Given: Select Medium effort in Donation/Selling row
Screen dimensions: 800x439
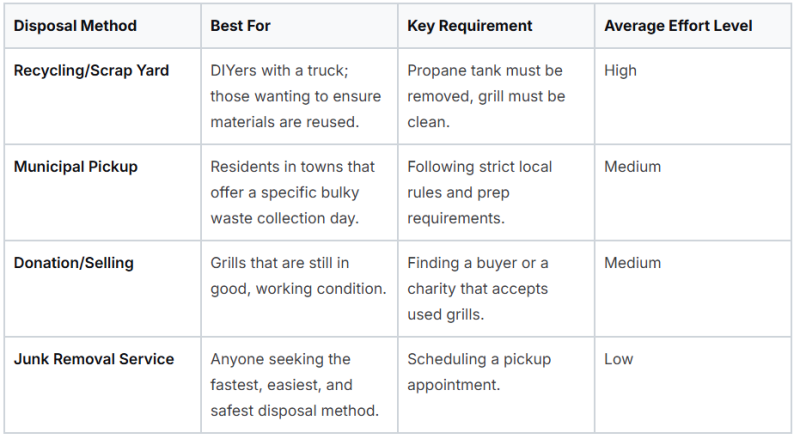Looking at the screenshot, I should click(633, 262).
